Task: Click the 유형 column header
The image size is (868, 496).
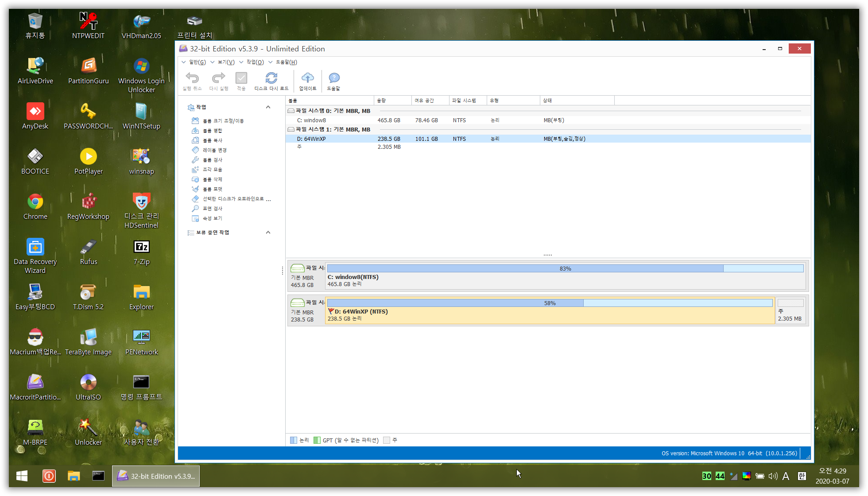Action: click(x=513, y=101)
